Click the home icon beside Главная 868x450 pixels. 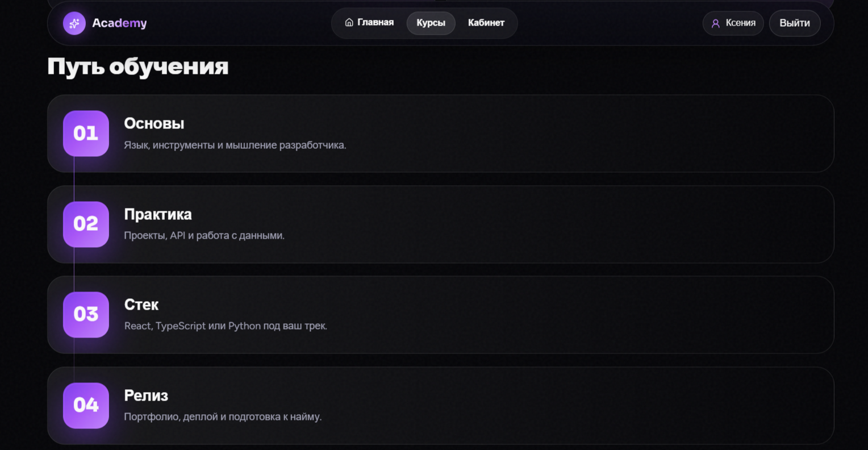pos(349,23)
